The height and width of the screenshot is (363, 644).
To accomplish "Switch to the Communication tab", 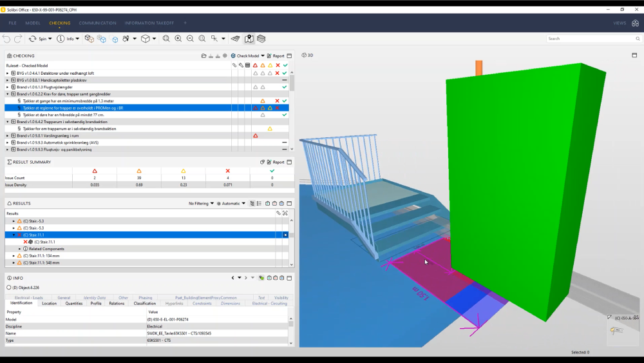I will (97, 23).
